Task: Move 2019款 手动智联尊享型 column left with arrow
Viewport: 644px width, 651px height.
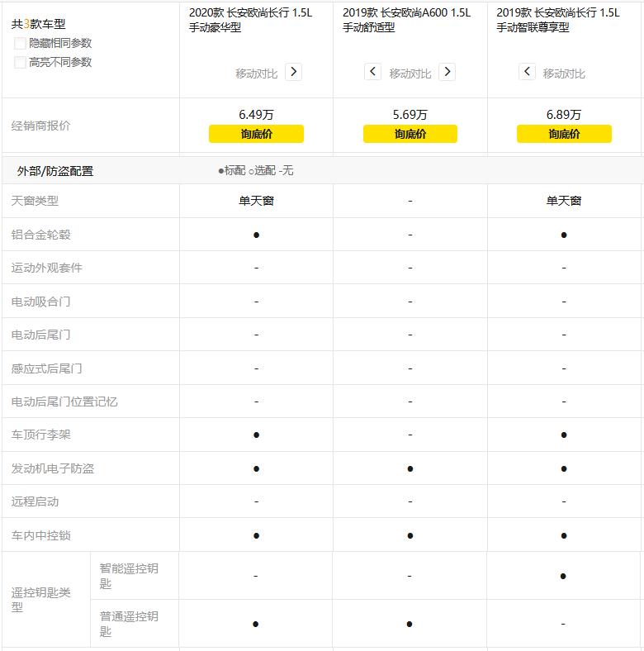Action: pyautogui.click(x=527, y=72)
